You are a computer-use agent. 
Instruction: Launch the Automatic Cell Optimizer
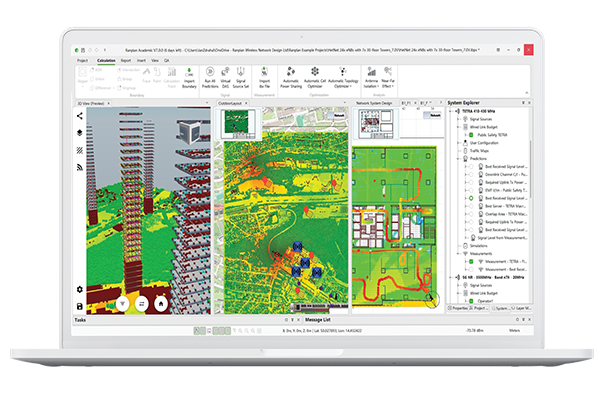[x=315, y=77]
